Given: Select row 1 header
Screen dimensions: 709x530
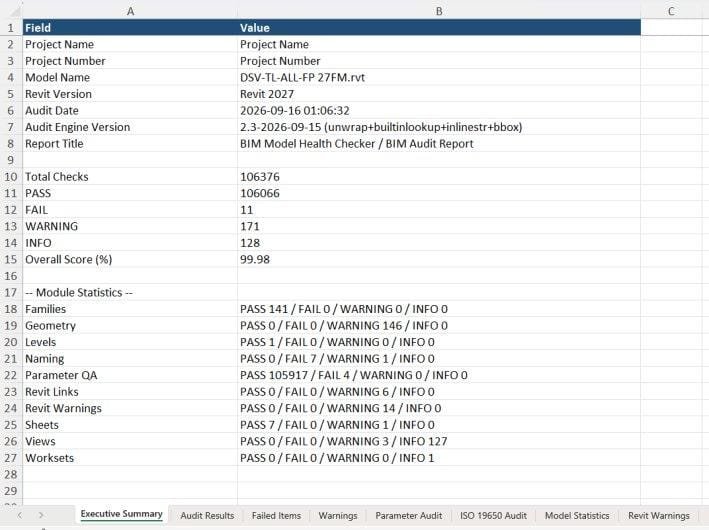Looking at the screenshot, I should [x=11, y=28].
